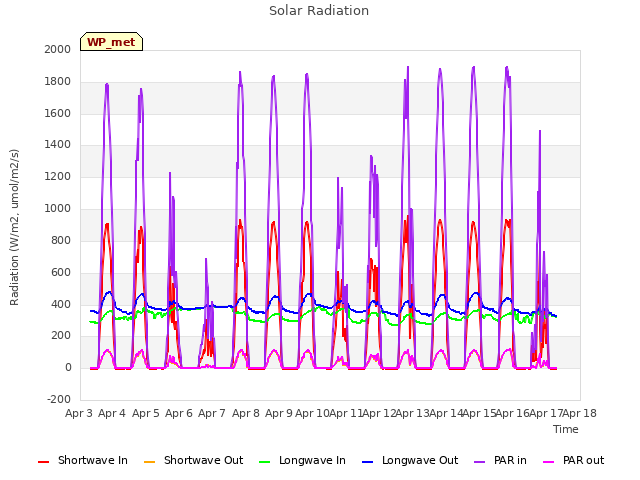
Task: Toggle the Shortwave In legend entry
Action: point(83,460)
